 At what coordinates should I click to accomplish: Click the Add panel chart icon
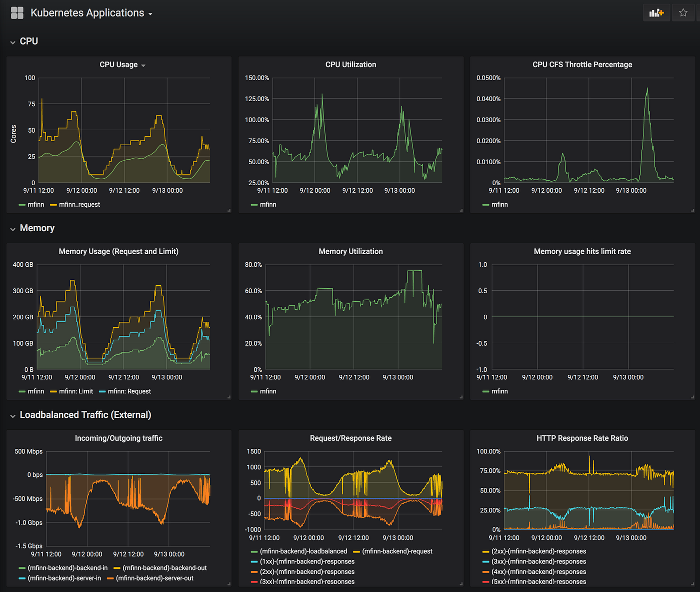(x=656, y=13)
